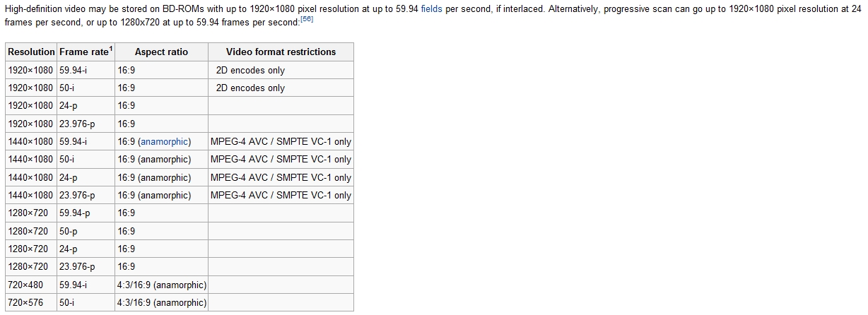The width and height of the screenshot is (868, 315).
Task: Click the 'Resolution' column header
Action: (31, 52)
